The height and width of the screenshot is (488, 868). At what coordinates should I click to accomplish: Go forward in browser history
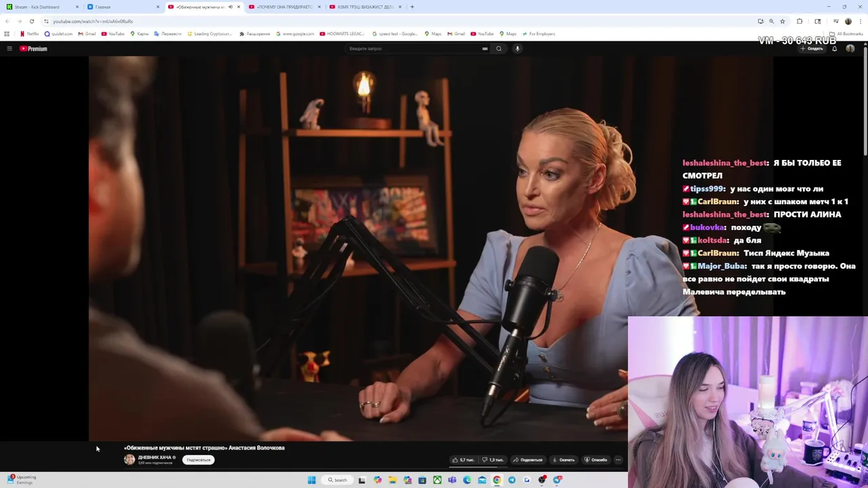(19, 21)
